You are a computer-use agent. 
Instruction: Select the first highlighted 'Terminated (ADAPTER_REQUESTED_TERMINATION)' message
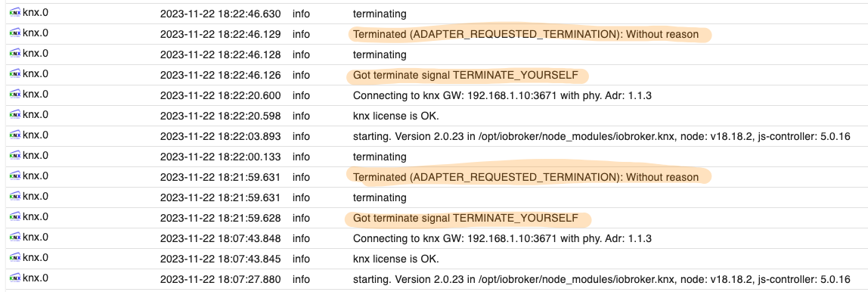[526, 34]
